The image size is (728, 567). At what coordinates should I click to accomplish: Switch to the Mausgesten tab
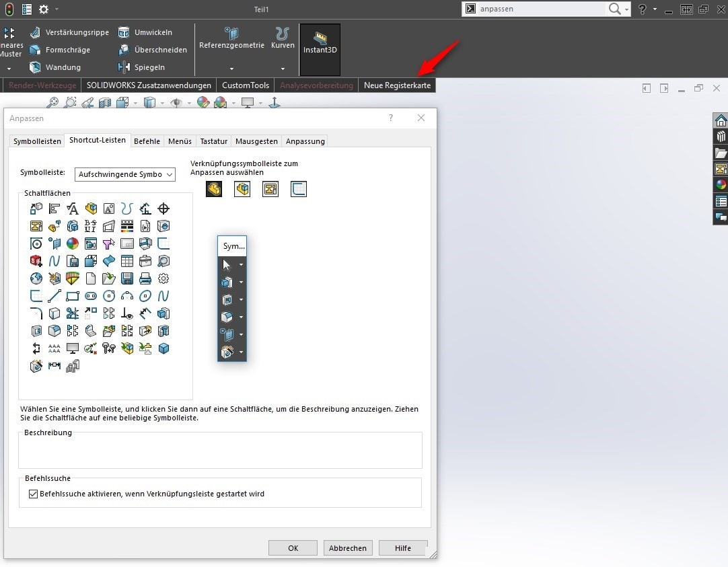coord(256,141)
